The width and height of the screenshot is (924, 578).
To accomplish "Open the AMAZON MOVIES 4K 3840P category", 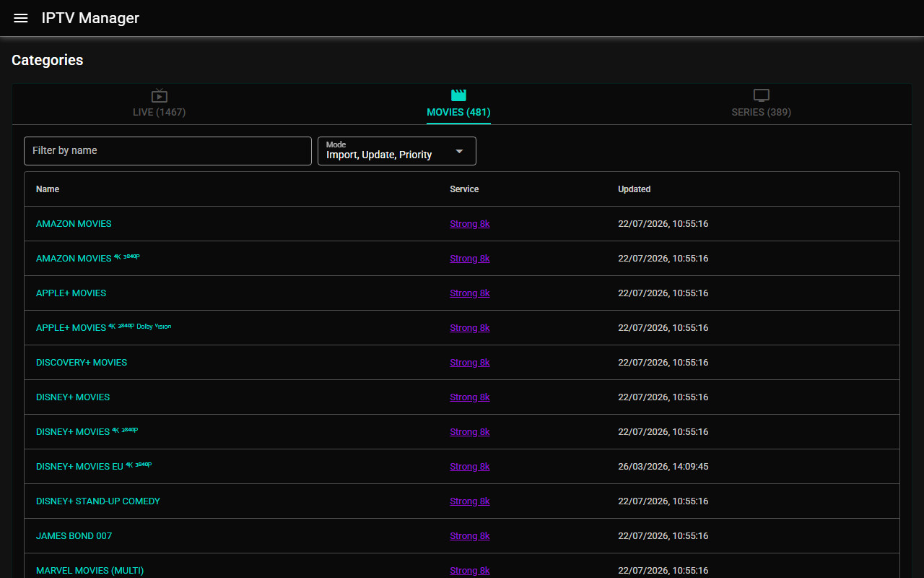I will pos(88,258).
